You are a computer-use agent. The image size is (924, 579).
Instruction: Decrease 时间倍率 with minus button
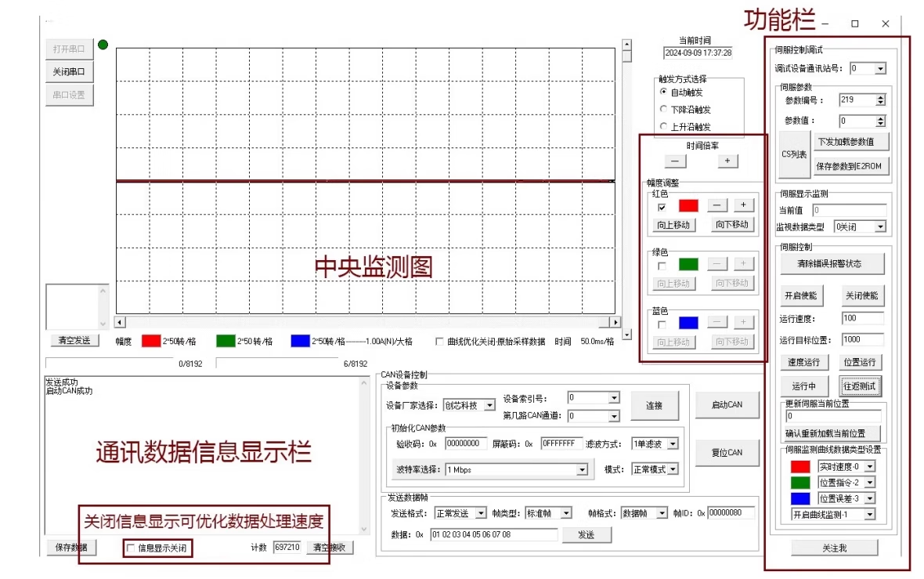675,161
